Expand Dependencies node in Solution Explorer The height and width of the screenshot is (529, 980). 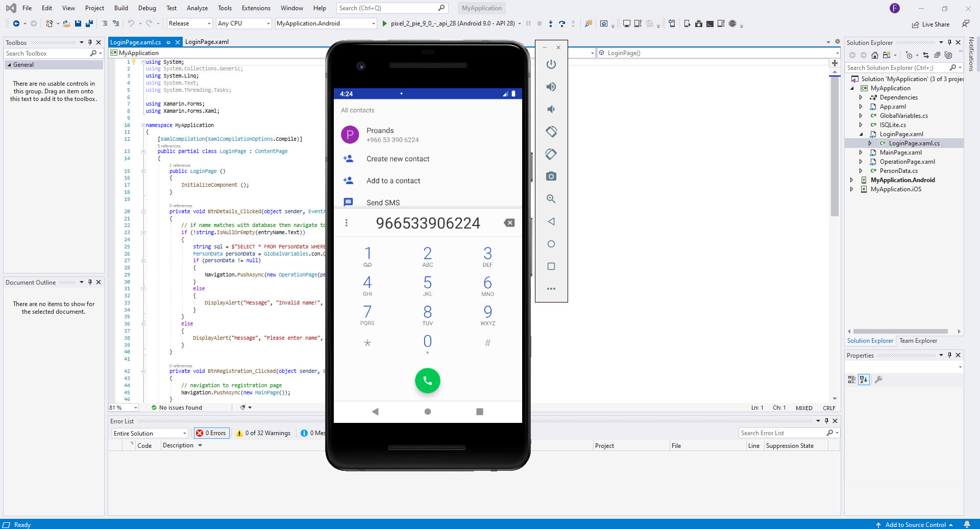coord(861,97)
